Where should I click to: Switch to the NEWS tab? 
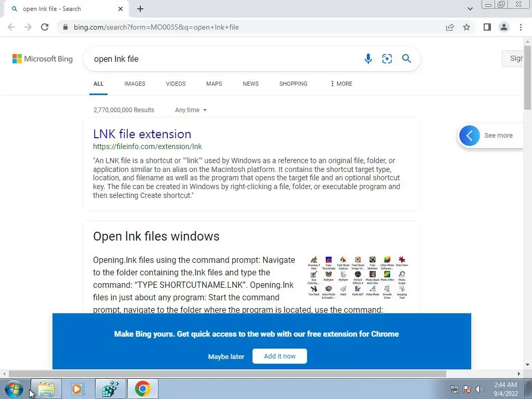pos(251,84)
